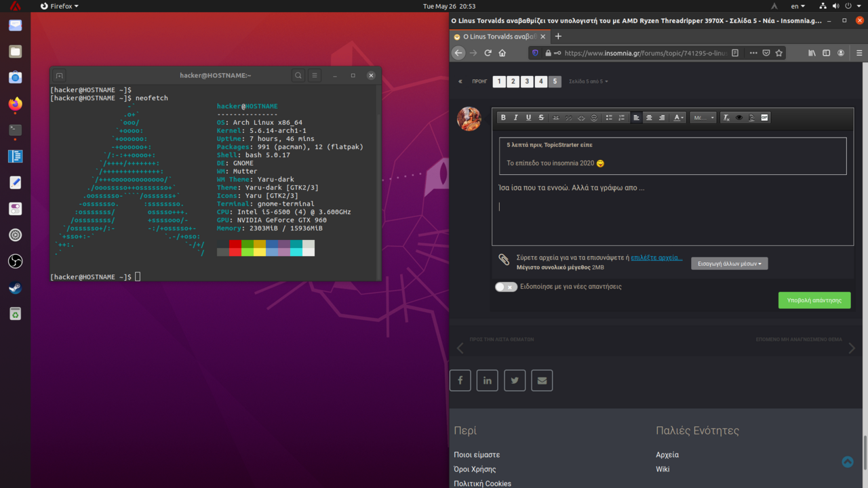Screen dimensions: 868x488
Task: Submit the reply with 'Υποβολή απάντησης'
Action: [814, 300]
